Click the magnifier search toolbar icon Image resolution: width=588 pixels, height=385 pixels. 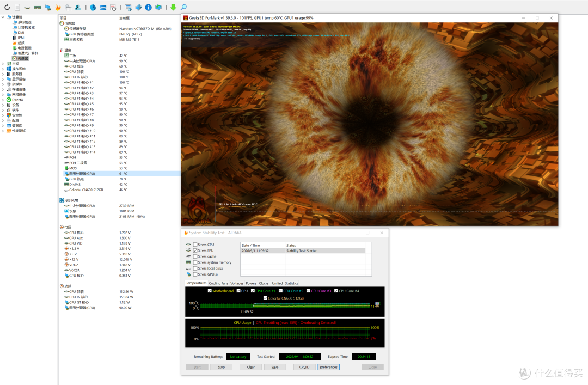pos(183,7)
